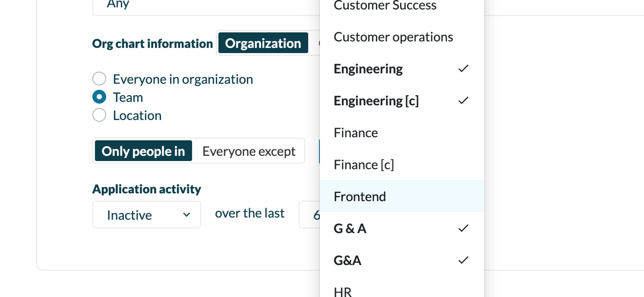Choose the Location radio button
This screenshot has width=644, height=297.
point(99,115)
